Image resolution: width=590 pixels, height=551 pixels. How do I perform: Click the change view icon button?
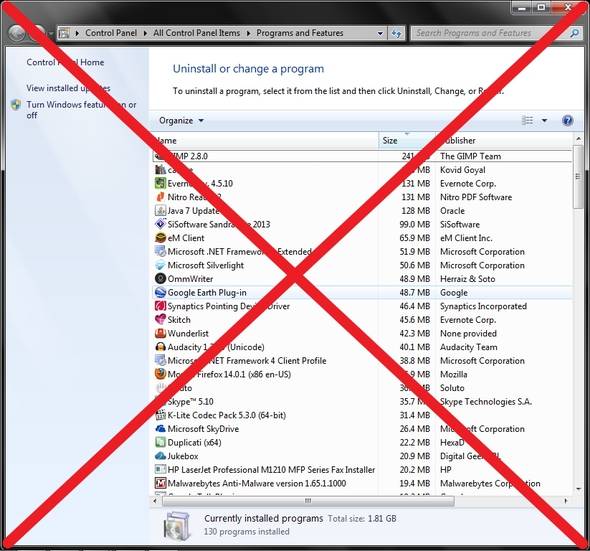click(x=528, y=120)
